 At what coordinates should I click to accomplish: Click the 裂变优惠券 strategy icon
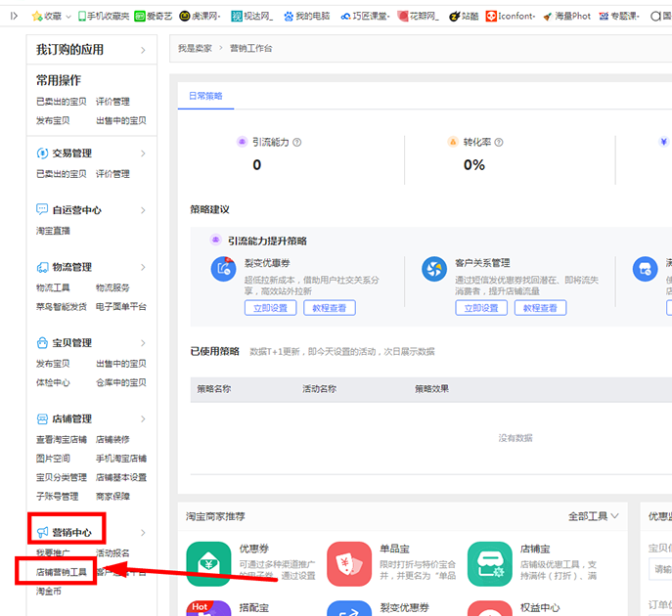tap(224, 269)
